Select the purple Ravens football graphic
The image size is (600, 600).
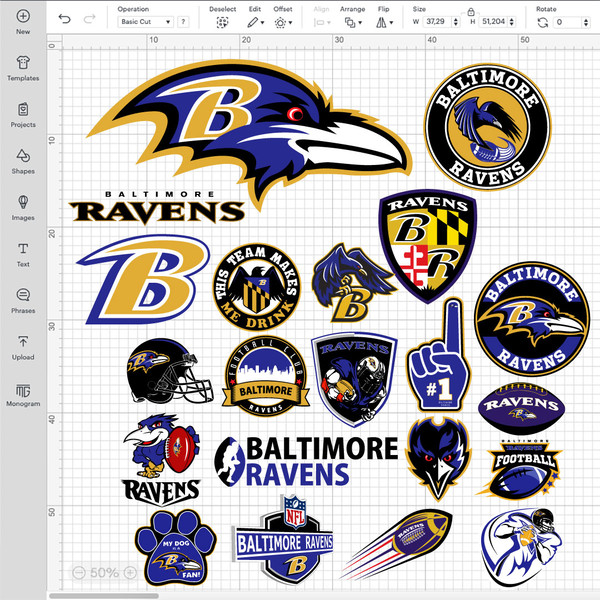521,409
